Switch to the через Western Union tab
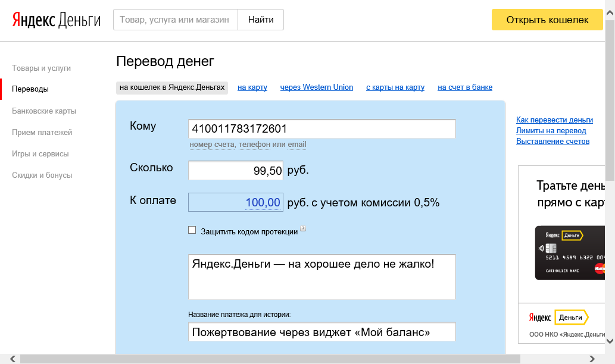The width and height of the screenshot is (615, 364). [x=317, y=87]
